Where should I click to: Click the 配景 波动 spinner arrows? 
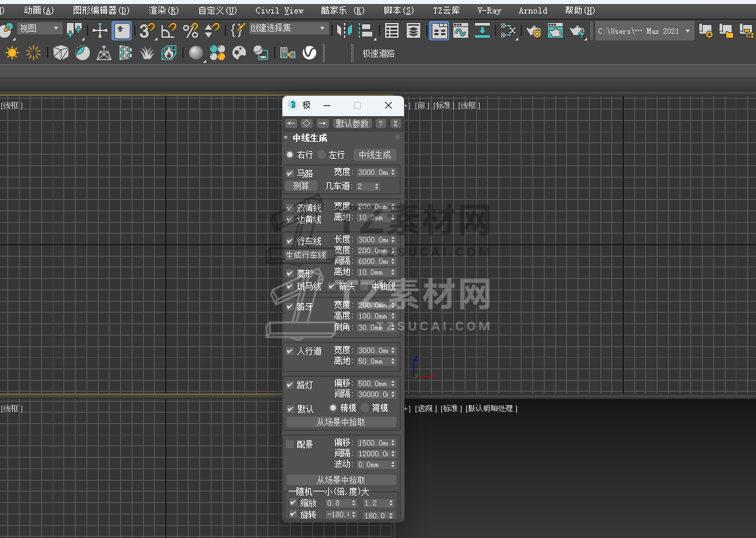tap(393, 465)
